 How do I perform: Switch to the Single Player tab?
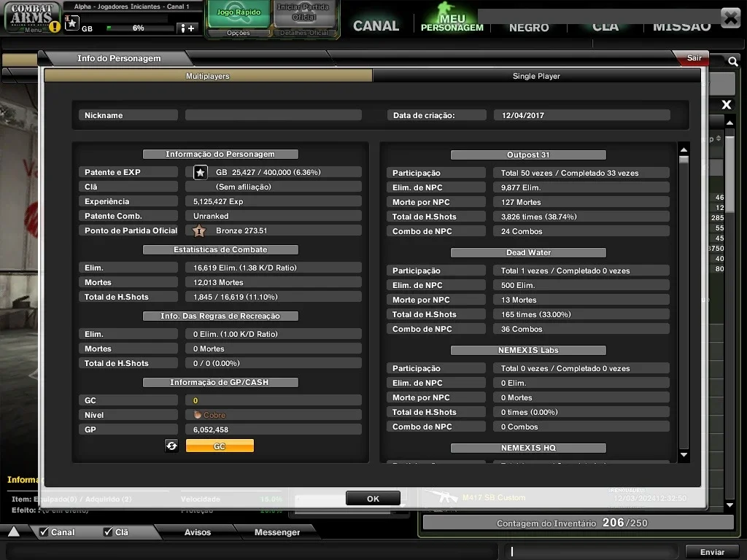(536, 76)
